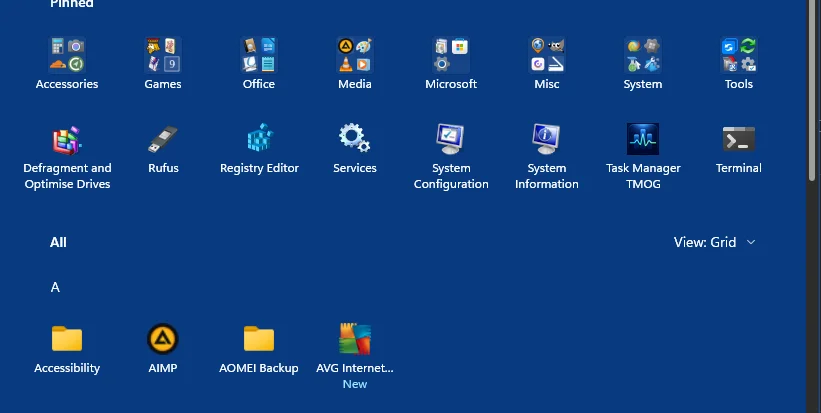Click the letter A section header
Image resolution: width=821 pixels, height=413 pixels.
tap(55, 287)
